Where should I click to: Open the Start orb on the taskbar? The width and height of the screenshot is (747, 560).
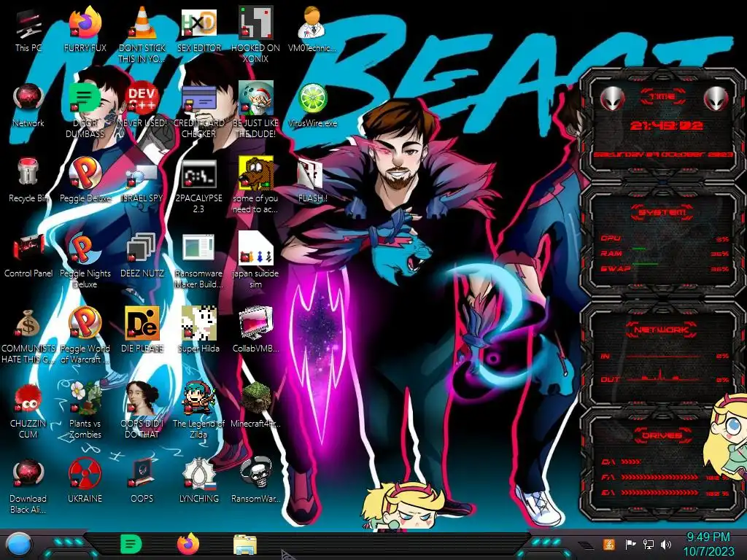(19, 545)
